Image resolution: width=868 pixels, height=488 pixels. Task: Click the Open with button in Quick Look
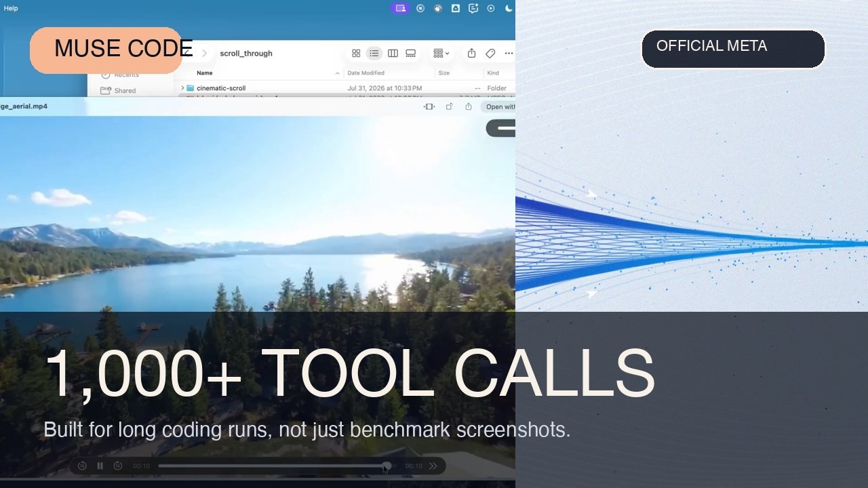coord(498,106)
